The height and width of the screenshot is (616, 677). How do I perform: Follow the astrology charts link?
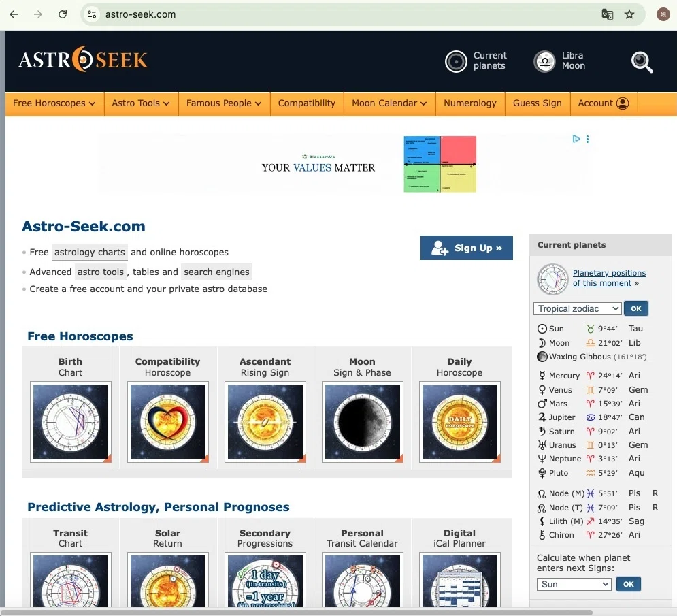tap(89, 253)
